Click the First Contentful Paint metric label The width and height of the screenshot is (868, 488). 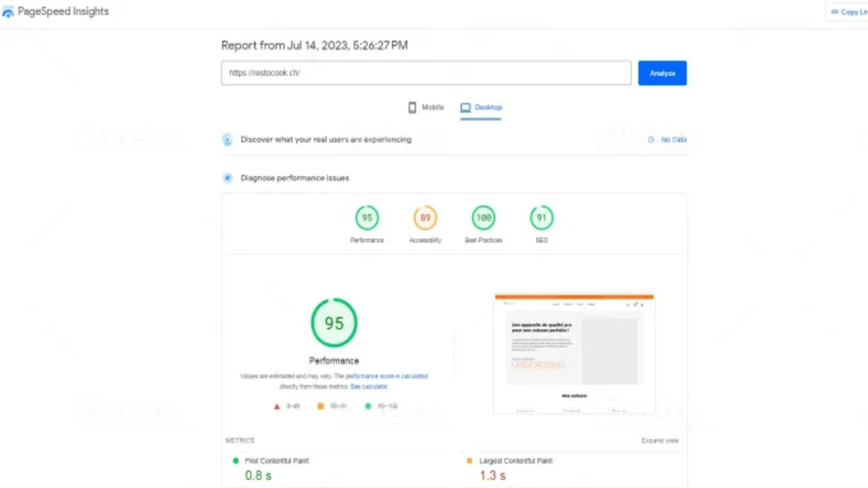pos(277,460)
